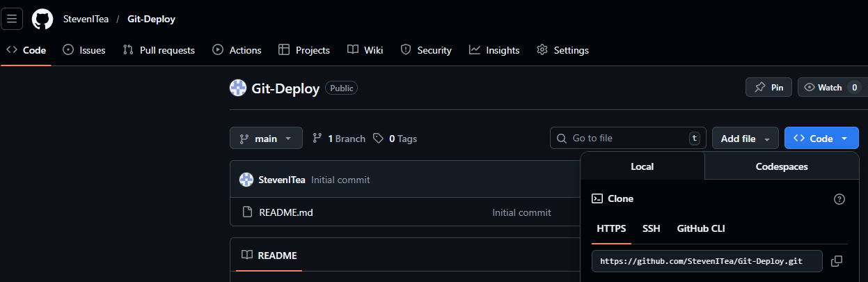Switch to the Code tab
868x282 pixels.
26,50
